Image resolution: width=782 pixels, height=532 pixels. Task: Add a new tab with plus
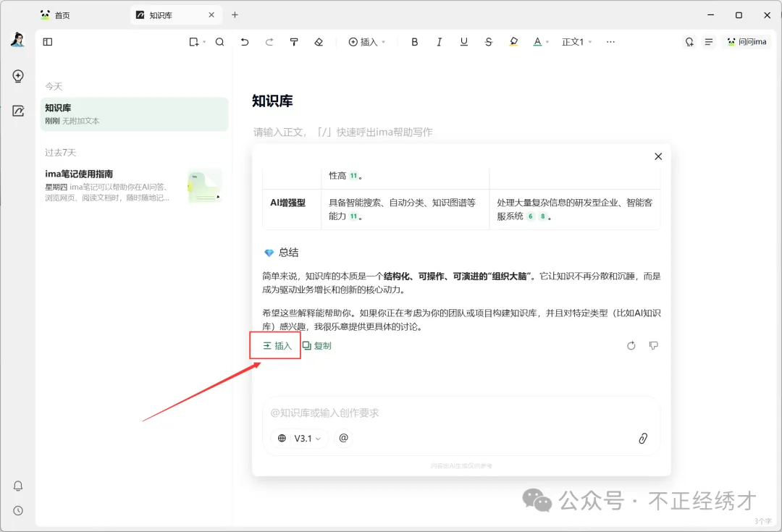tap(235, 15)
